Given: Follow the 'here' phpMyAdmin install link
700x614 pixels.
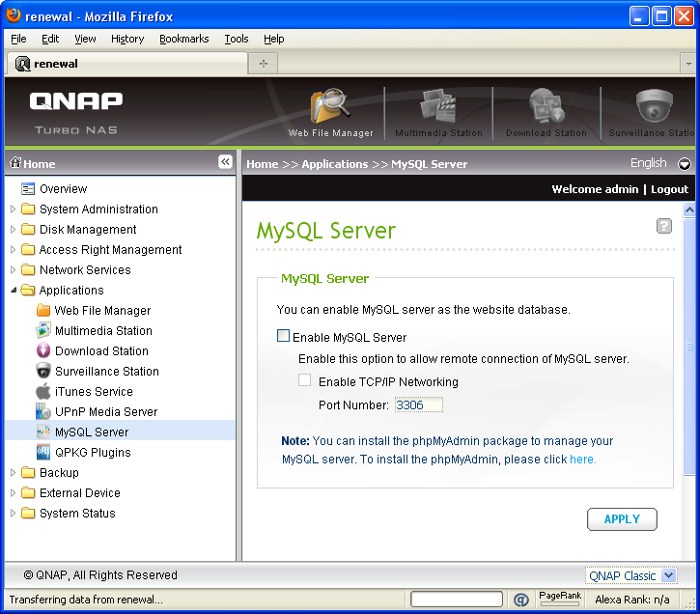Looking at the screenshot, I should click(582, 460).
